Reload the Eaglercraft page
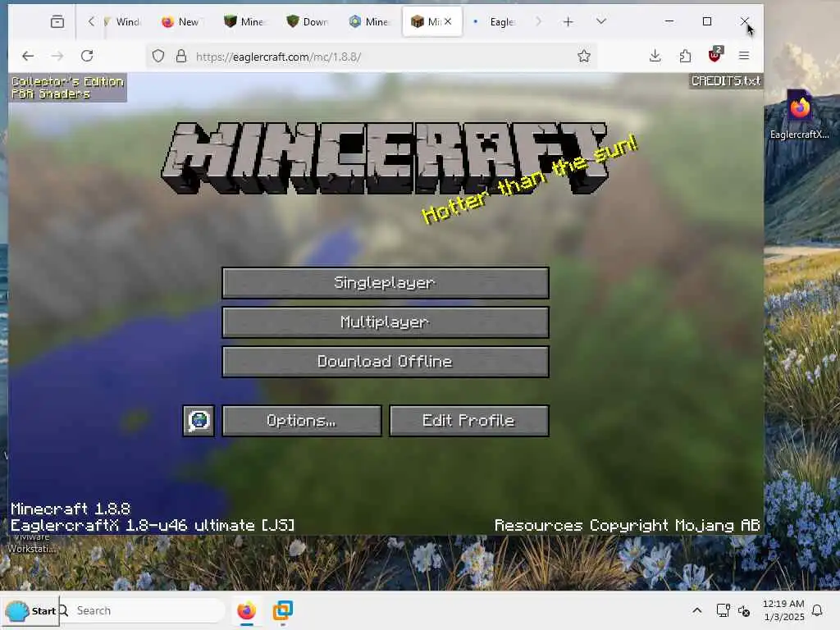Image resolution: width=840 pixels, height=630 pixels. (x=87, y=56)
